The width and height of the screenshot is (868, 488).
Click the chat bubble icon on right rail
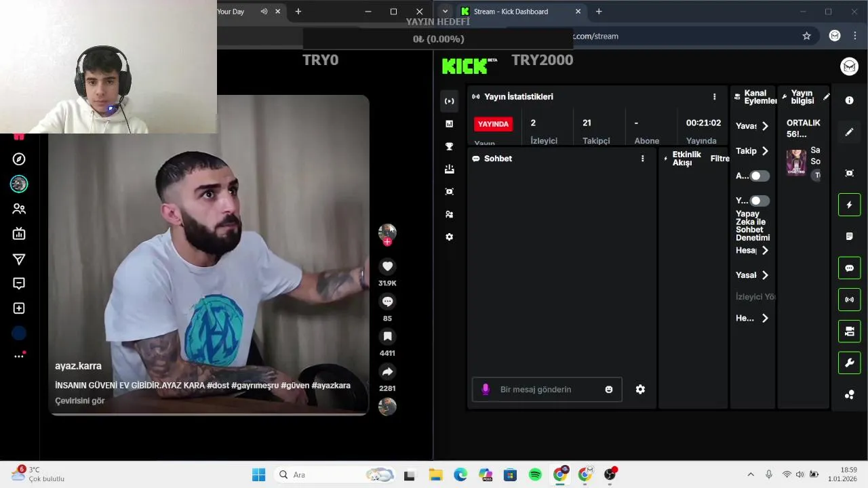click(x=849, y=268)
